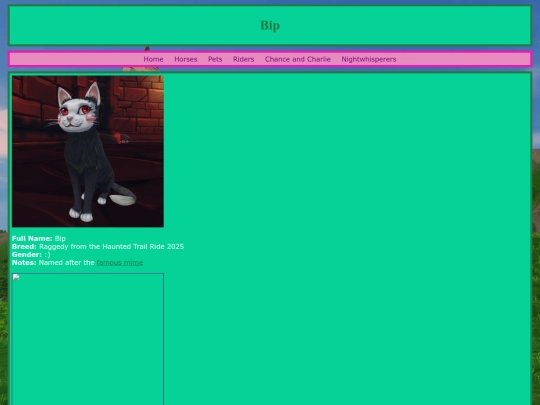
Task: Click the broken image placeholder icon
Action: (16, 278)
